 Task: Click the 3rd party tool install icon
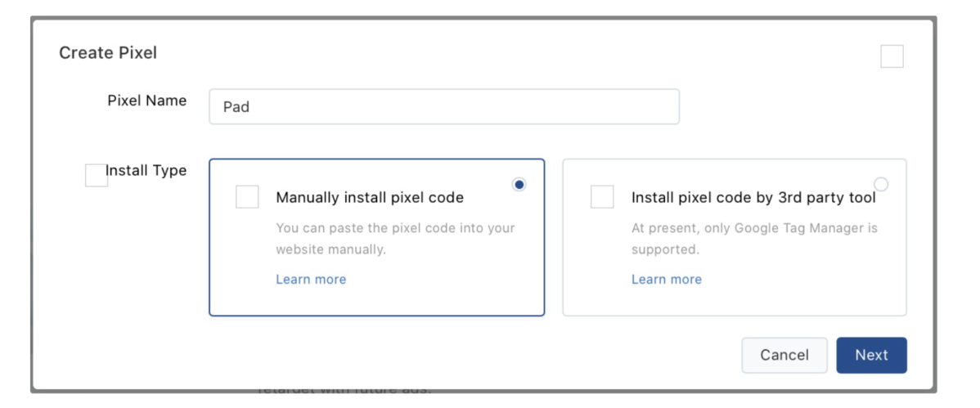point(602,197)
